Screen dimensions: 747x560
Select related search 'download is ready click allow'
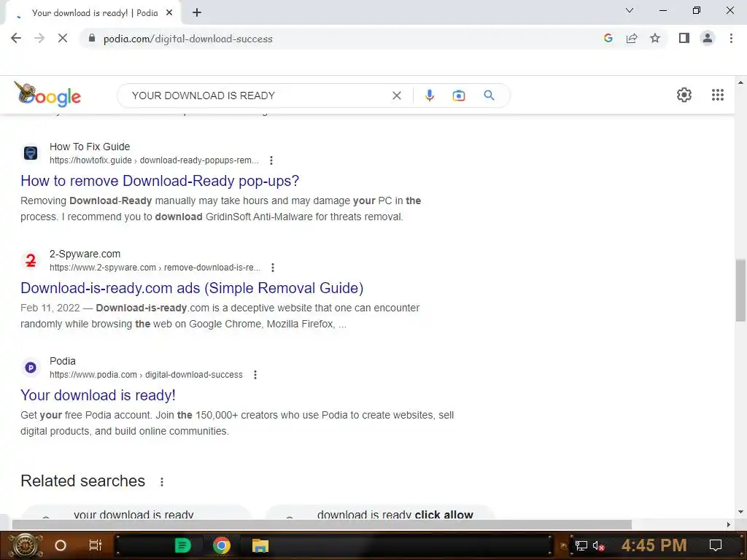(379, 513)
